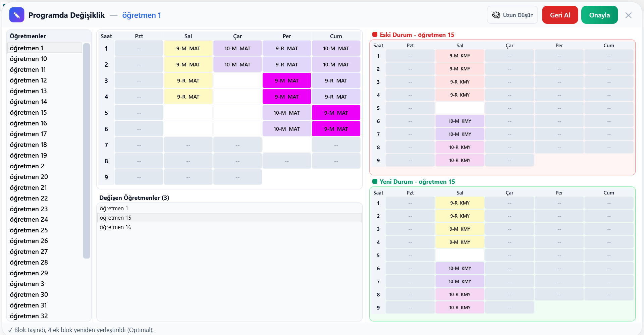This screenshot has width=644, height=335.
Task: Click the green Yeni Durum indicator square
Action: click(375, 181)
